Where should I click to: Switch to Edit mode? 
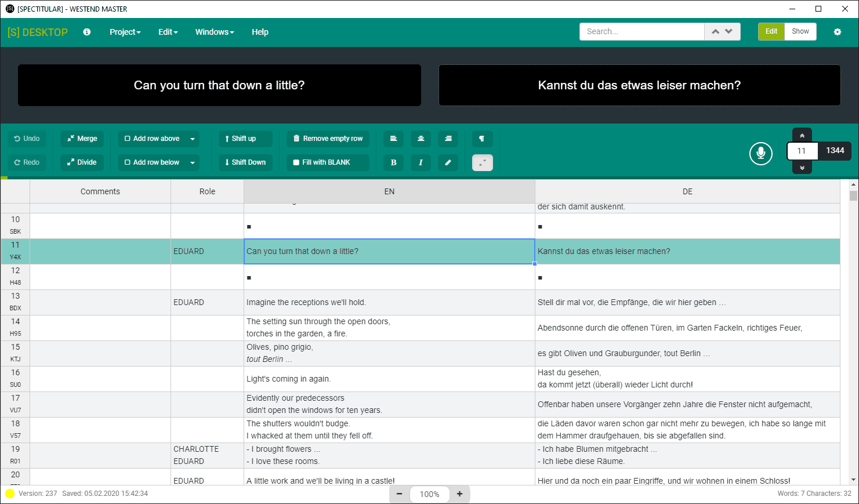tap(771, 31)
